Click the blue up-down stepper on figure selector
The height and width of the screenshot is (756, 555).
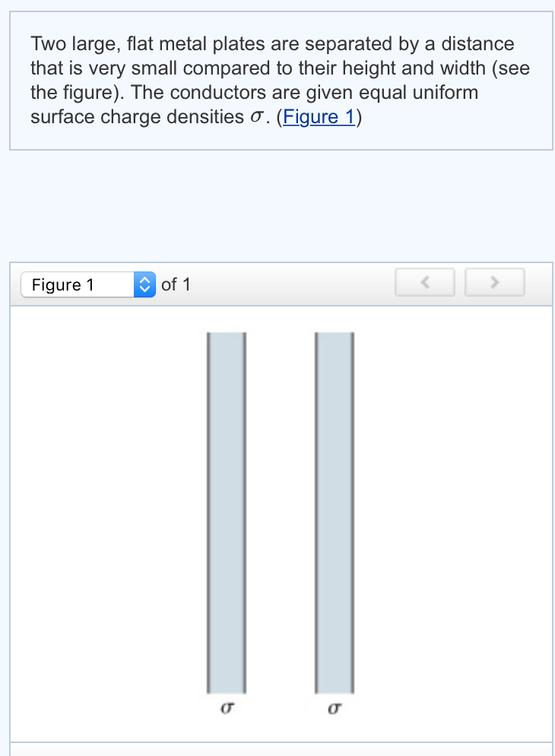(x=144, y=284)
